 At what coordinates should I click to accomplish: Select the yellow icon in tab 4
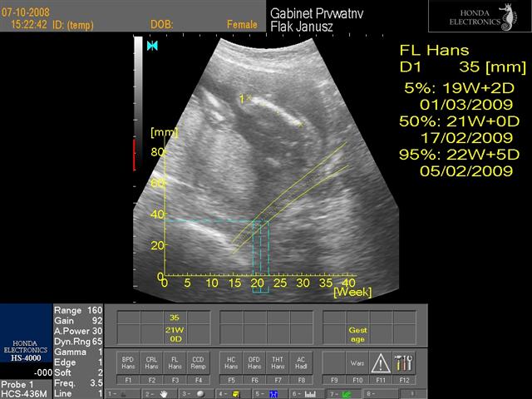pyautogui.click(x=235, y=393)
